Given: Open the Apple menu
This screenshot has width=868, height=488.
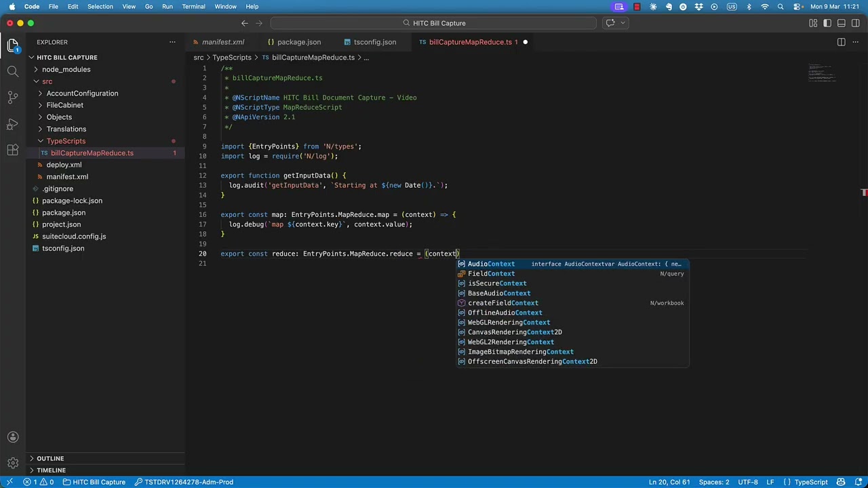Looking at the screenshot, I should coord(12,7).
